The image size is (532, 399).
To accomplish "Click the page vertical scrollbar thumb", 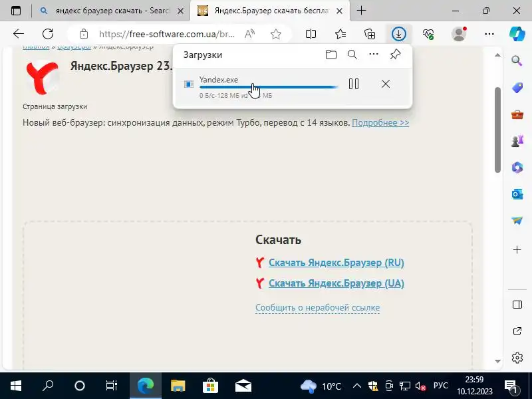I will pyautogui.click(x=497, y=130).
